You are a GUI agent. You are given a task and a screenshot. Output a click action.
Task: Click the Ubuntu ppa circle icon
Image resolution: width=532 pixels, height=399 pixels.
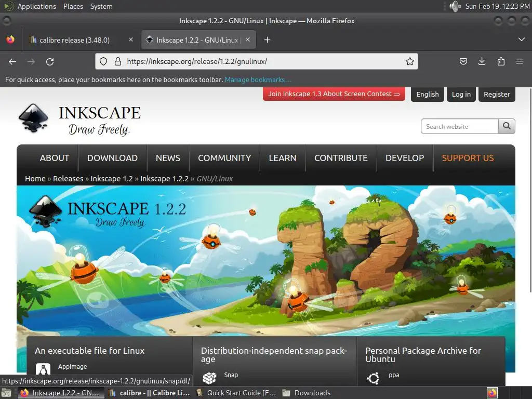point(373,378)
